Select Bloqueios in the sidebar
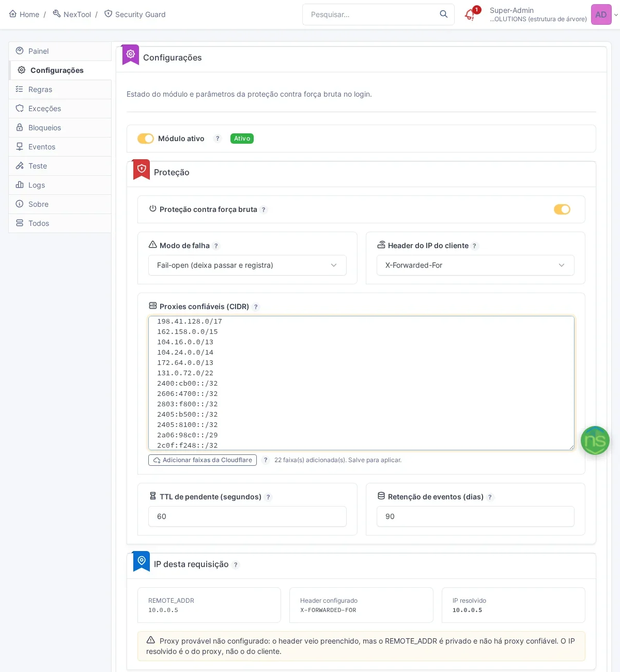The height and width of the screenshot is (672, 620). [x=60, y=128]
